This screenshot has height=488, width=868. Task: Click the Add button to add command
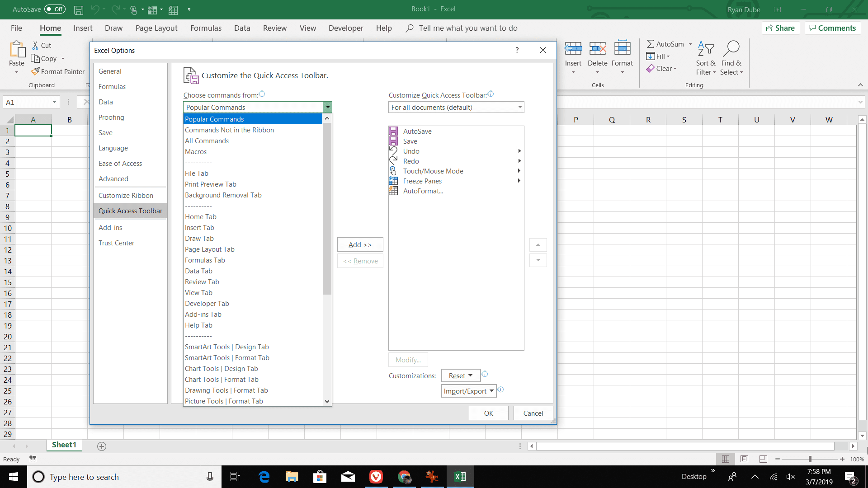tap(361, 245)
